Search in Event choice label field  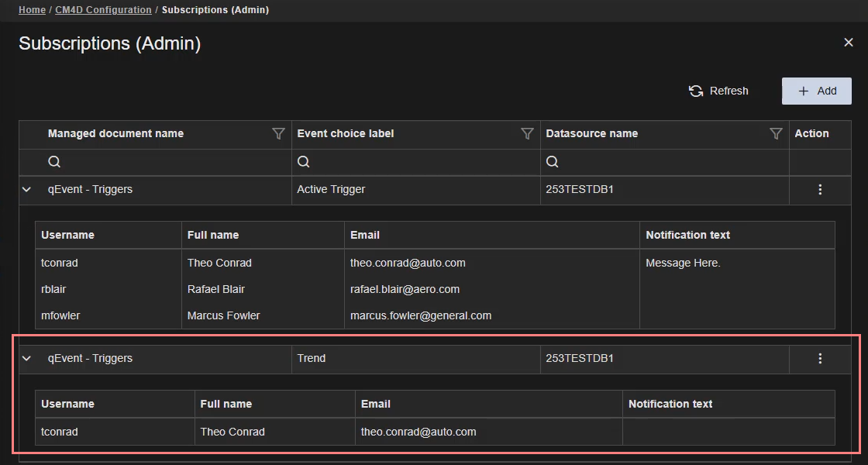415,162
